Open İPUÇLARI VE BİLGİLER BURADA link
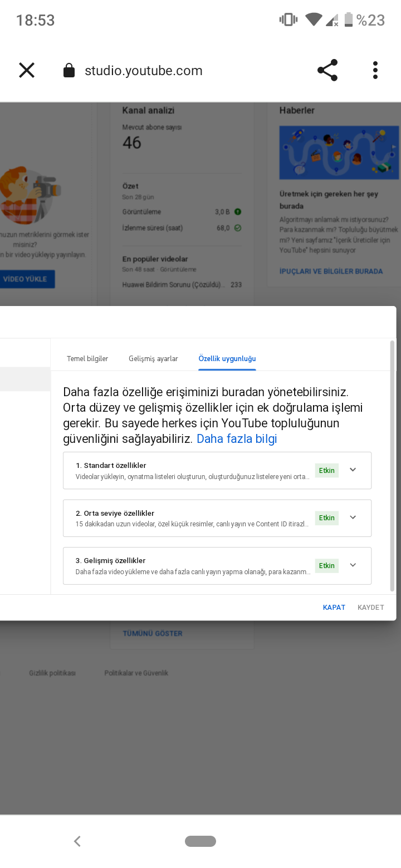Viewport: 401px width, 868px height. pos(331,271)
